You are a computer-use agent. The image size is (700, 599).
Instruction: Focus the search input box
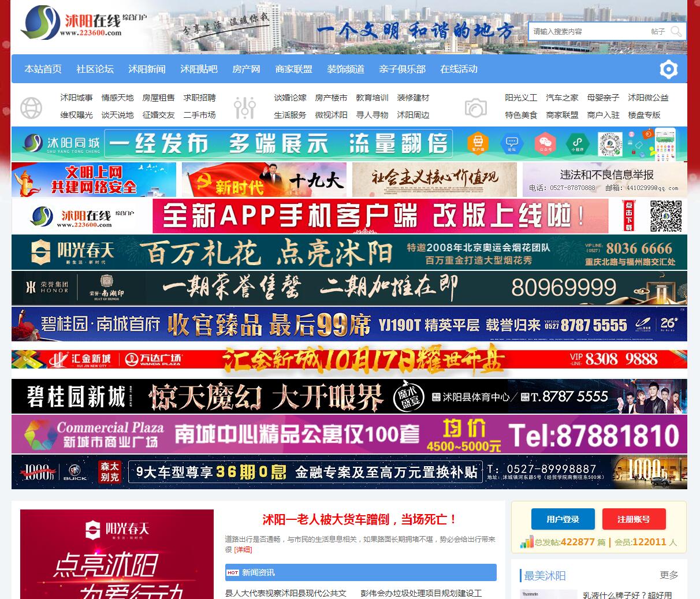coord(588,31)
